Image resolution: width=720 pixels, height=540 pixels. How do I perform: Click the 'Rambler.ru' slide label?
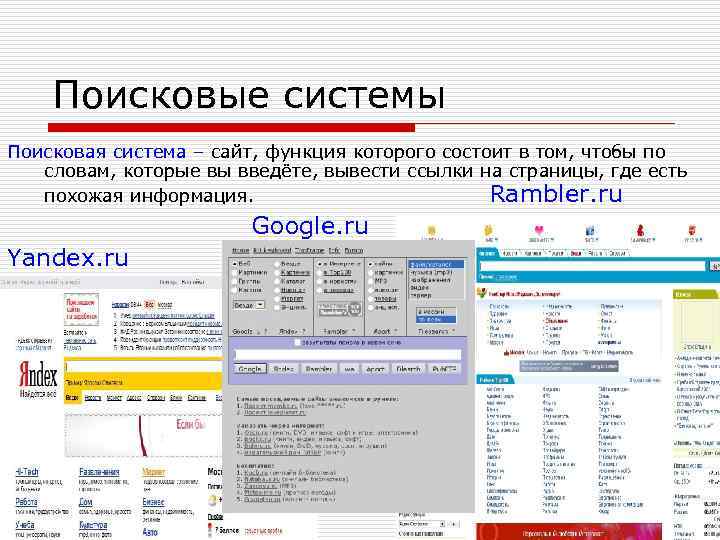tap(557, 194)
